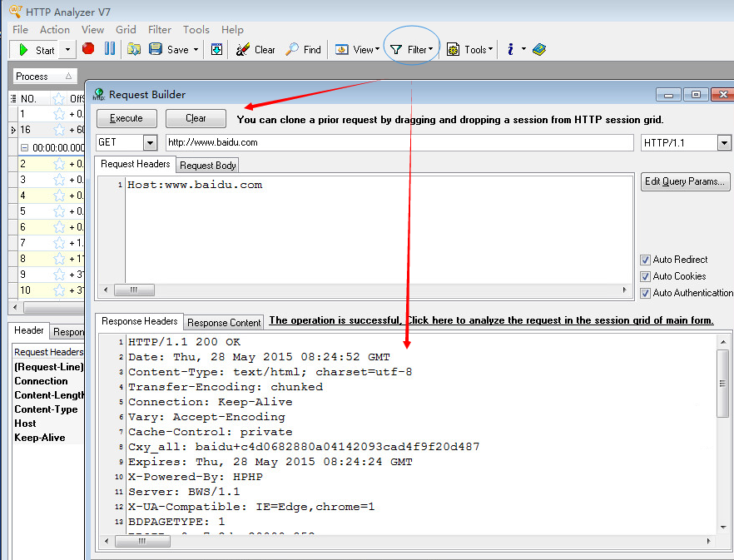Click the blue Pause capture icon
The width and height of the screenshot is (734, 560).
click(x=110, y=49)
